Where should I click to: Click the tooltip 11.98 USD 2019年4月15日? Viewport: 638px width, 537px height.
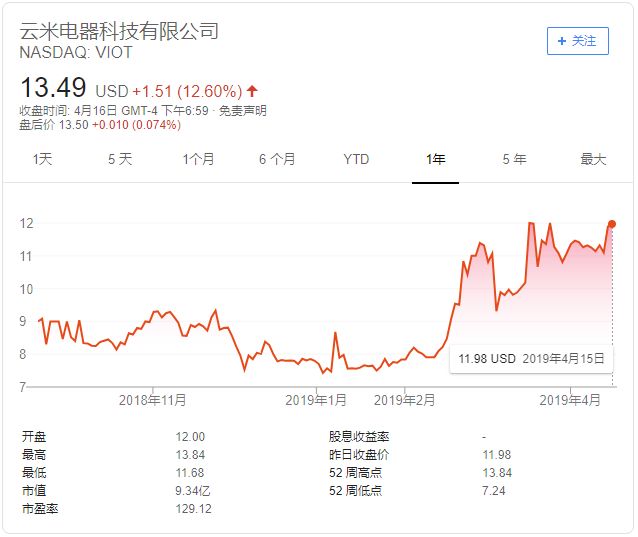click(531, 359)
